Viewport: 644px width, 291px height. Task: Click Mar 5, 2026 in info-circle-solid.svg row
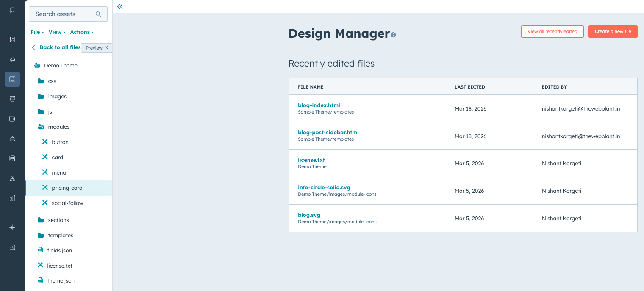click(469, 191)
